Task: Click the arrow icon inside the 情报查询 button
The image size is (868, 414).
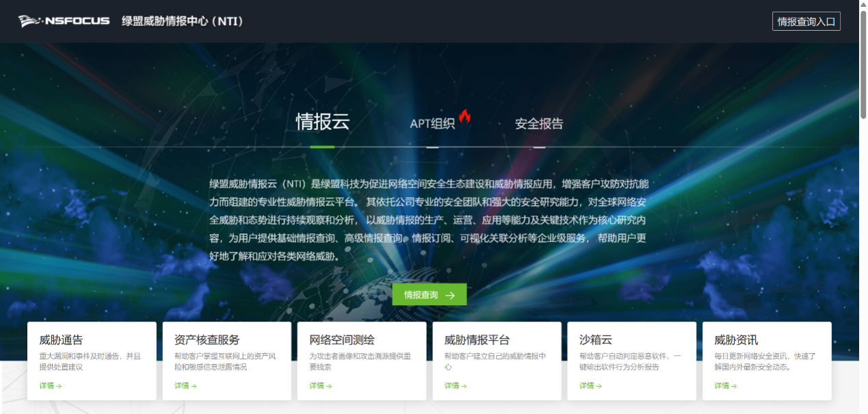Action: coord(449,294)
